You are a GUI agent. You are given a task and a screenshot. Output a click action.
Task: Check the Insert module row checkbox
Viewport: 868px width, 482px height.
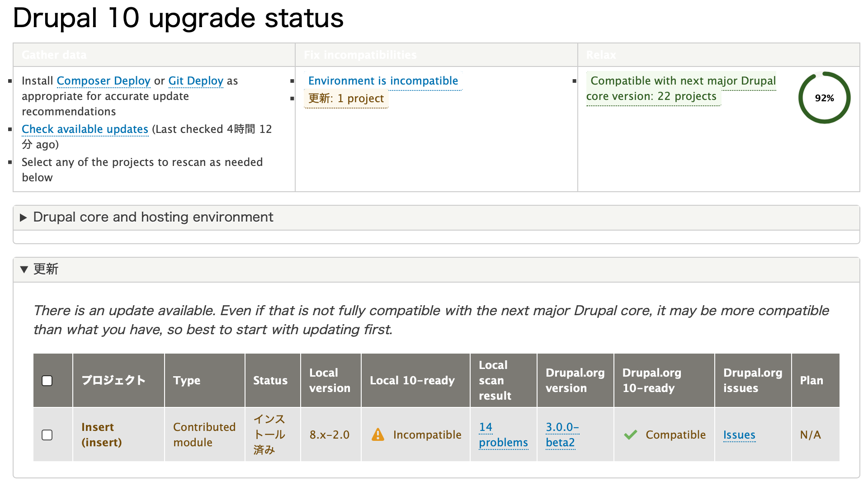(x=47, y=435)
